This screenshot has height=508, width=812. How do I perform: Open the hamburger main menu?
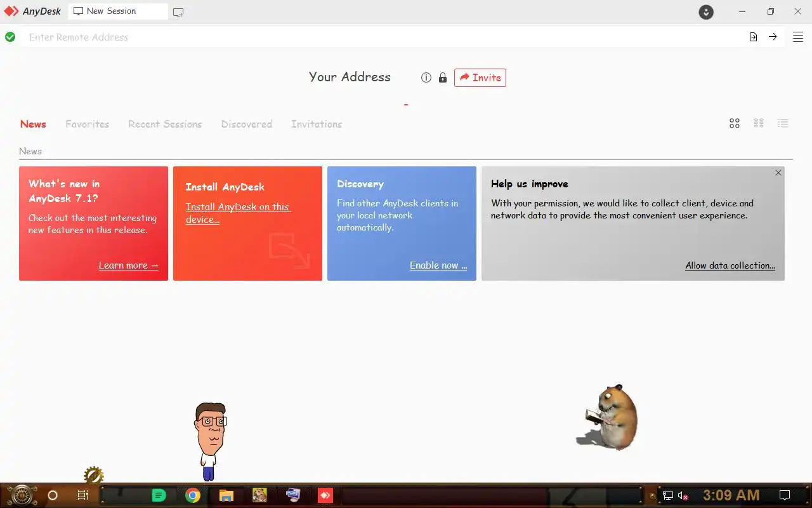pyautogui.click(x=798, y=37)
